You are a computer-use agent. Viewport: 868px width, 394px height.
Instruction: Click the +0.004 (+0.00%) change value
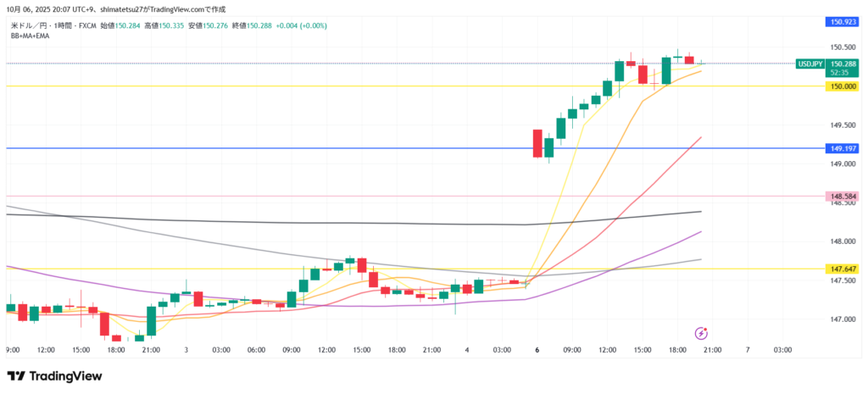[x=301, y=25]
